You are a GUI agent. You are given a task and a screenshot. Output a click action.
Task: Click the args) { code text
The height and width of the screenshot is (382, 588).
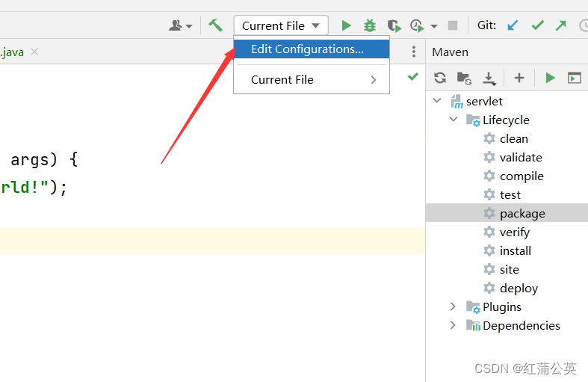[44, 160]
